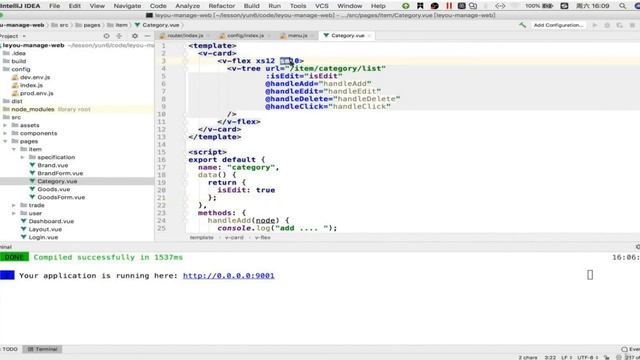The image size is (640, 360).
Task: Click the macOS Spotlight search icon
Action: coord(622,6)
